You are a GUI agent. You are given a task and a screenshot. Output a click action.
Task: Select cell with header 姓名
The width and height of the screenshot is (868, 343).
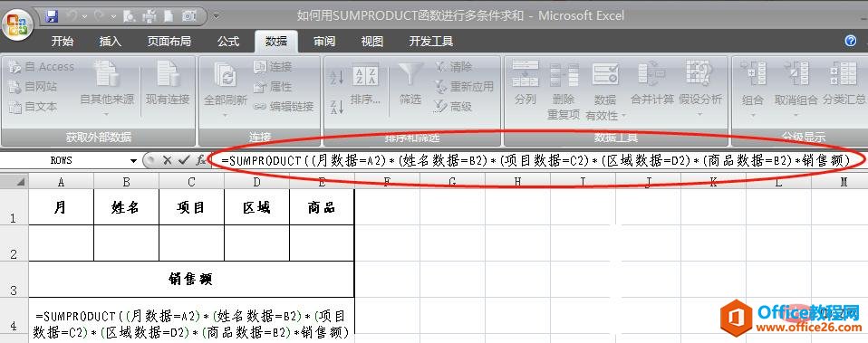[126, 207]
